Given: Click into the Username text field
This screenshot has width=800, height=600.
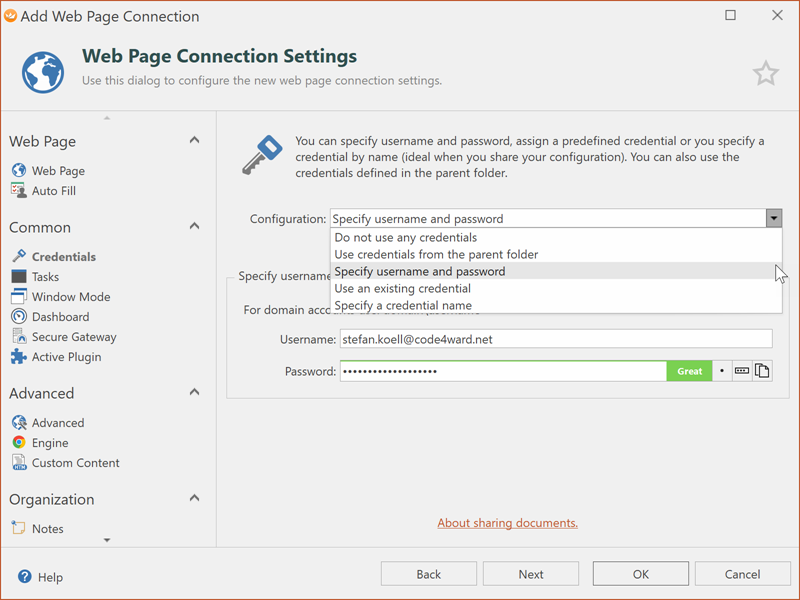Looking at the screenshot, I should pos(555,339).
